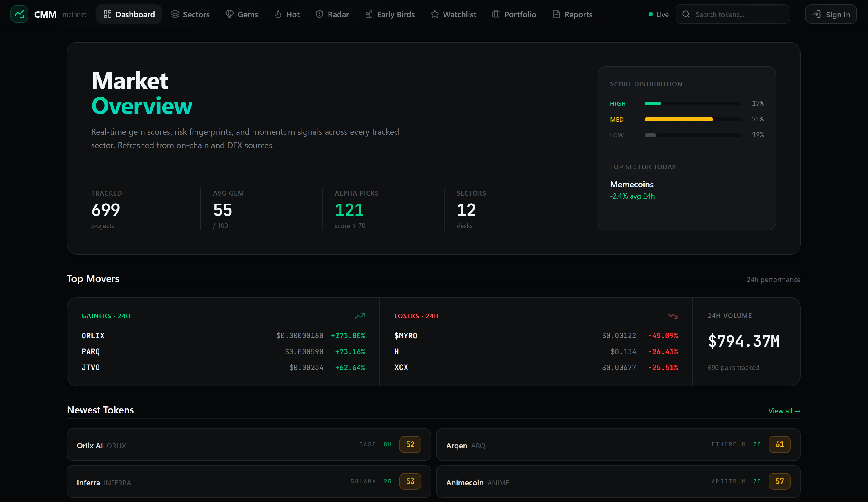Select the PARQ gainer row
868x502 pixels.
pyautogui.click(x=223, y=351)
